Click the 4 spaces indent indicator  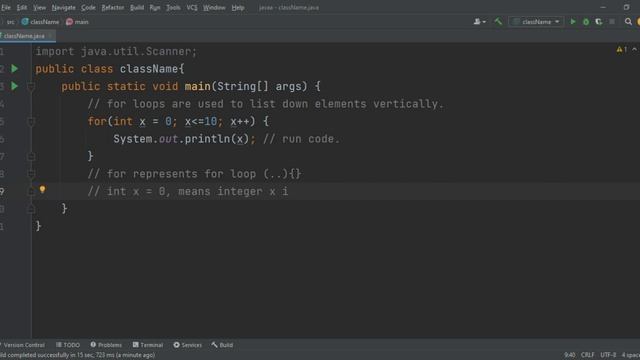coord(630,355)
